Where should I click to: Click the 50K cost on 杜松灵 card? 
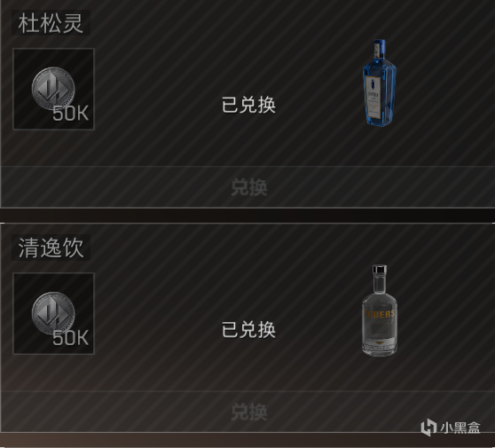70,114
